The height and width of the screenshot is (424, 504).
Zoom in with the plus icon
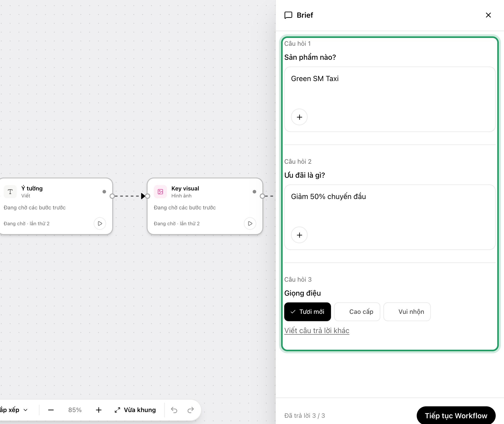tap(98, 410)
